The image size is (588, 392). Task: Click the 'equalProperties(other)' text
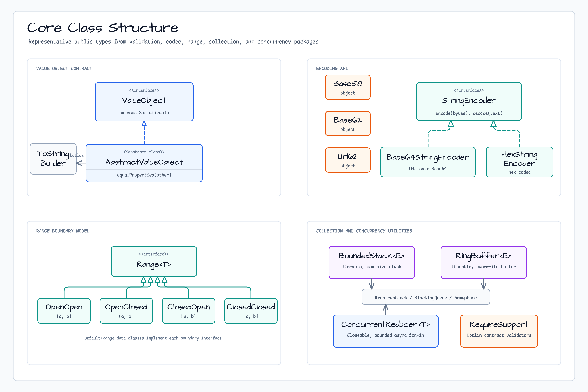(144, 175)
